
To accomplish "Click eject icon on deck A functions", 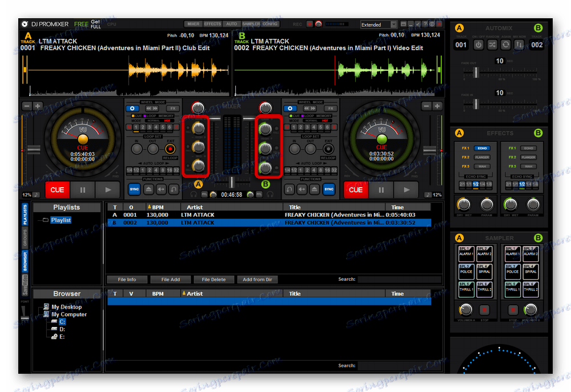I will pos(148,189).
